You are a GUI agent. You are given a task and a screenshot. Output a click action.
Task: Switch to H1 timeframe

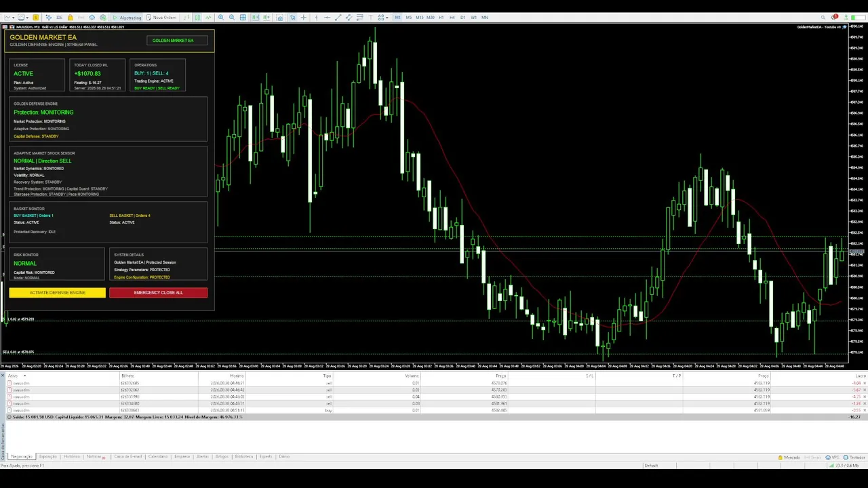click(x=441, y=18)
